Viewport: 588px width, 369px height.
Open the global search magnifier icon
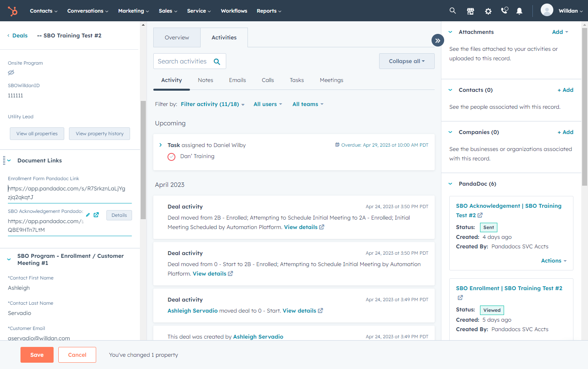453,11
